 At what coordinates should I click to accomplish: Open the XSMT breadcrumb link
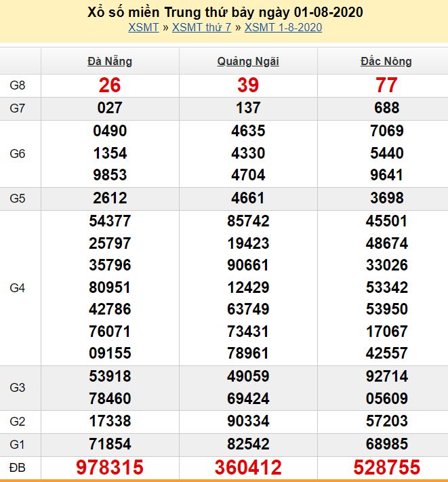pyautogui.click(x=143, y=27)
